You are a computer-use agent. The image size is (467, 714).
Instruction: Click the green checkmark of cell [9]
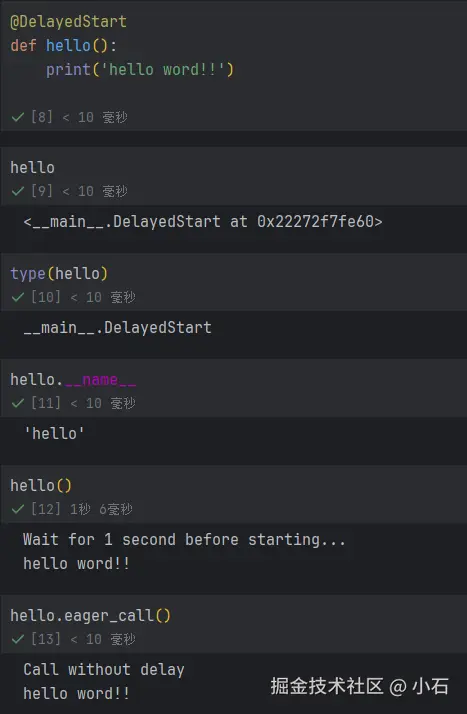18,191
